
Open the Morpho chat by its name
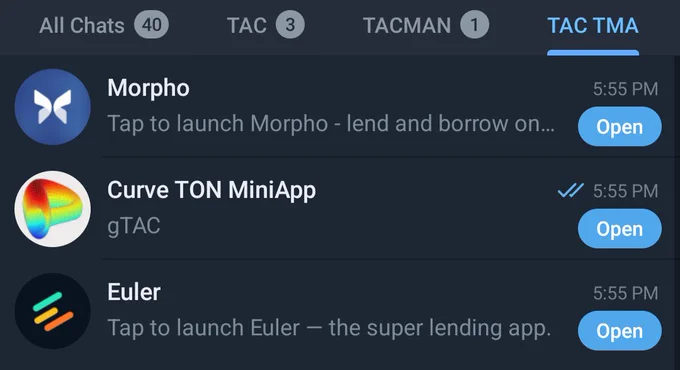pos(148,88)
